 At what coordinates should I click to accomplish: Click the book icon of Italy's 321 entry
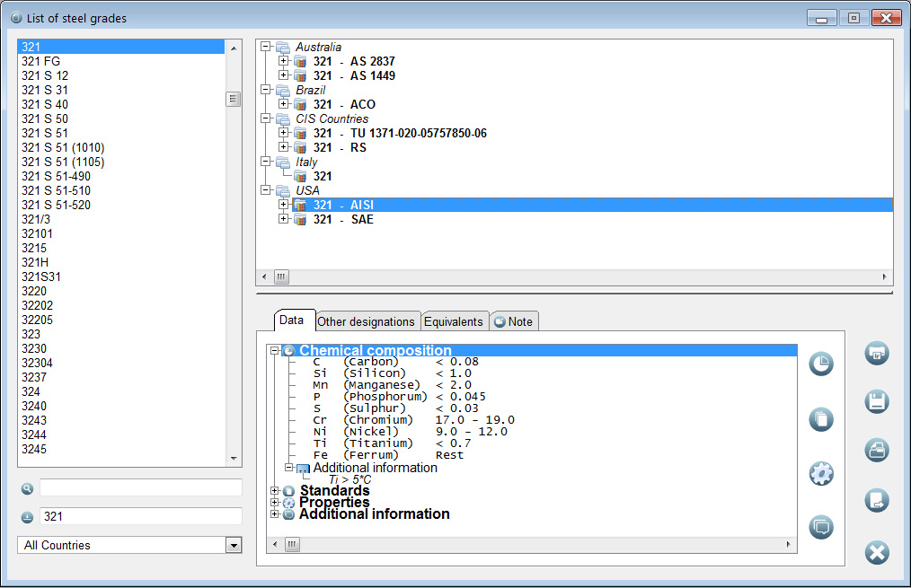[300, 177]
